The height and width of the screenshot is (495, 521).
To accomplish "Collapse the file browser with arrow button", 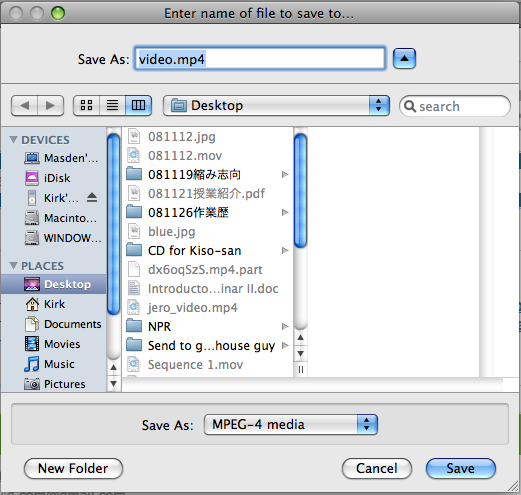I will (404, 59).
